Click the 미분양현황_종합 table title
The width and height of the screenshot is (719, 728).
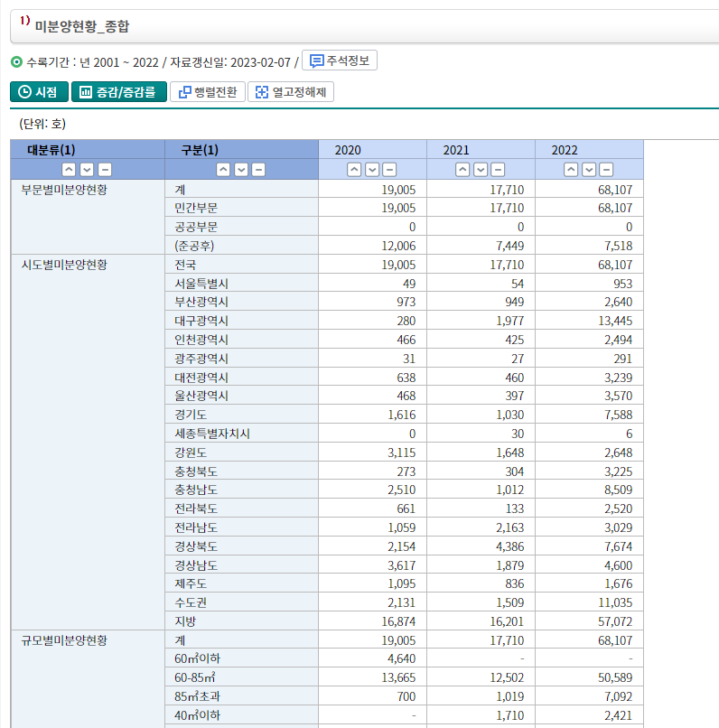click(81, 26)
